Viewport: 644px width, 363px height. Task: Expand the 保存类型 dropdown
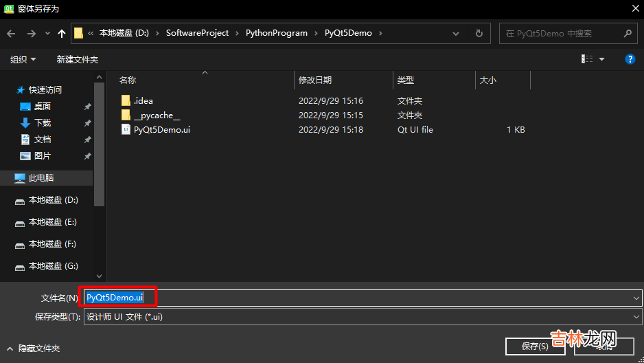637,317
